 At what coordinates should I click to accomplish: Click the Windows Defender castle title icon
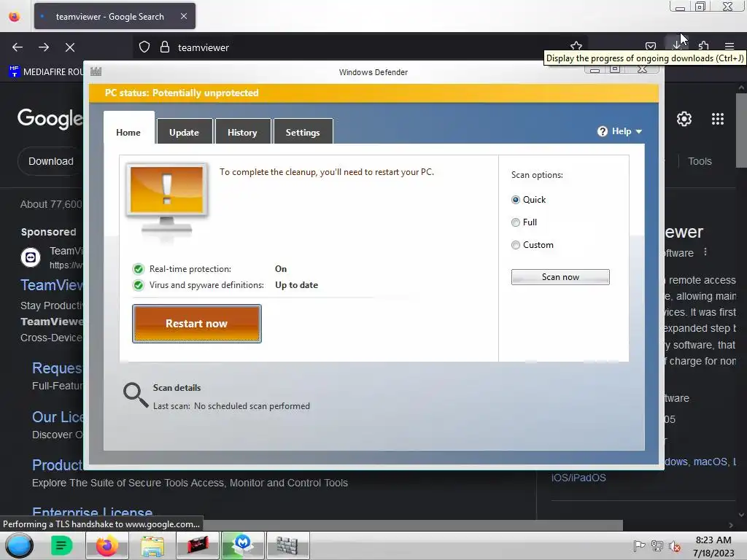pyautogui.click(x=96, y=71)
